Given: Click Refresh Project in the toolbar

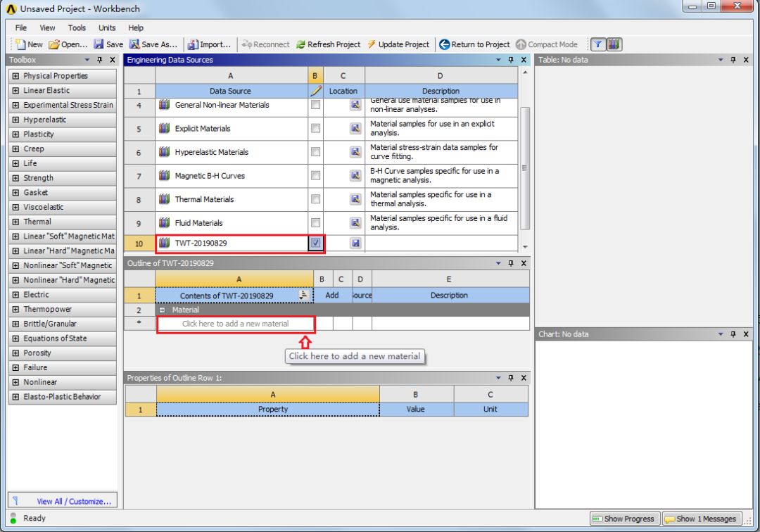Looking at the screenshot, I should coord(328,44).
